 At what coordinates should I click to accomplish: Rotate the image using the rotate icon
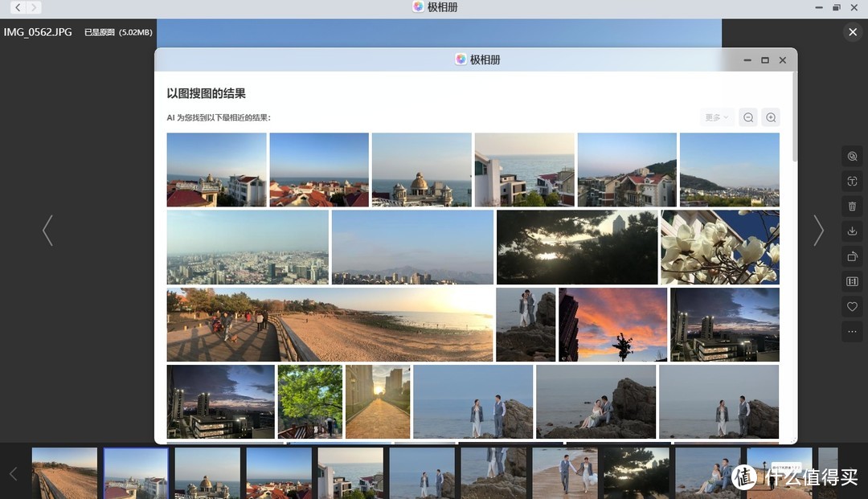(x=852, y=256)
